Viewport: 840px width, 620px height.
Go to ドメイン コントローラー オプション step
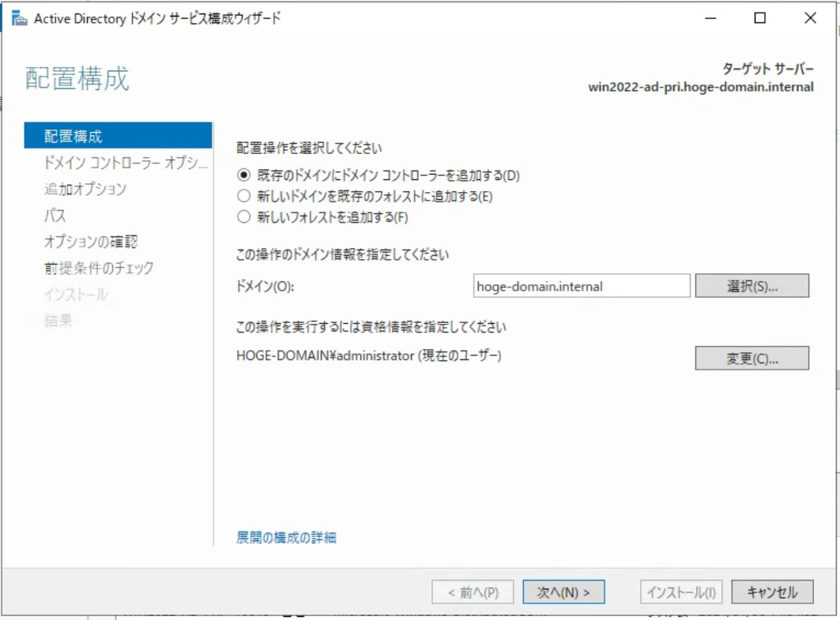(x=126, y=162)
